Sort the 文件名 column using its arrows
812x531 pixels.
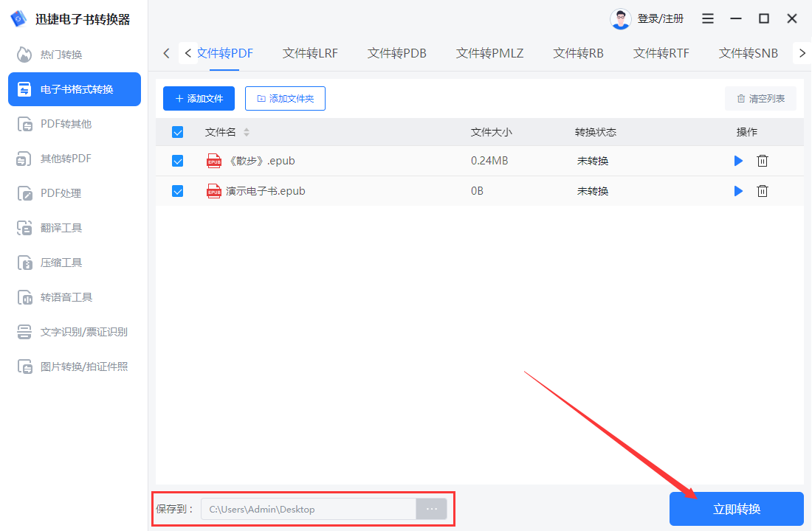tap(248, 131)
